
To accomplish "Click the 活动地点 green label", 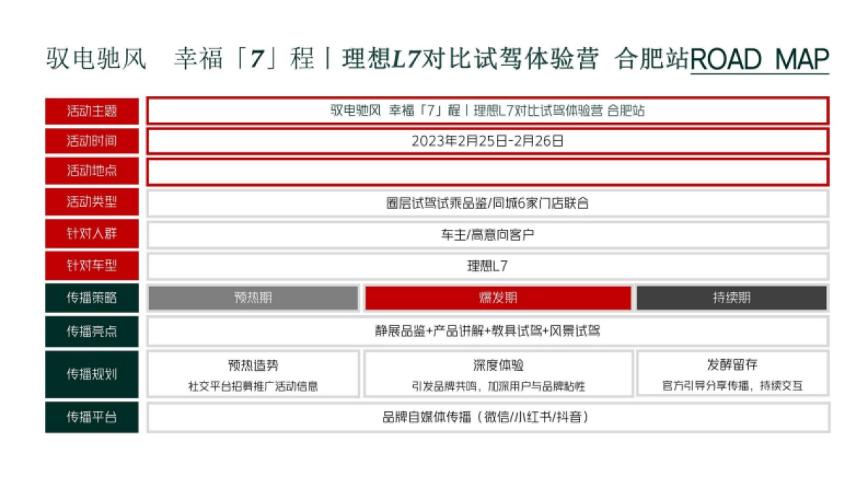I will [x=92, y=171].
